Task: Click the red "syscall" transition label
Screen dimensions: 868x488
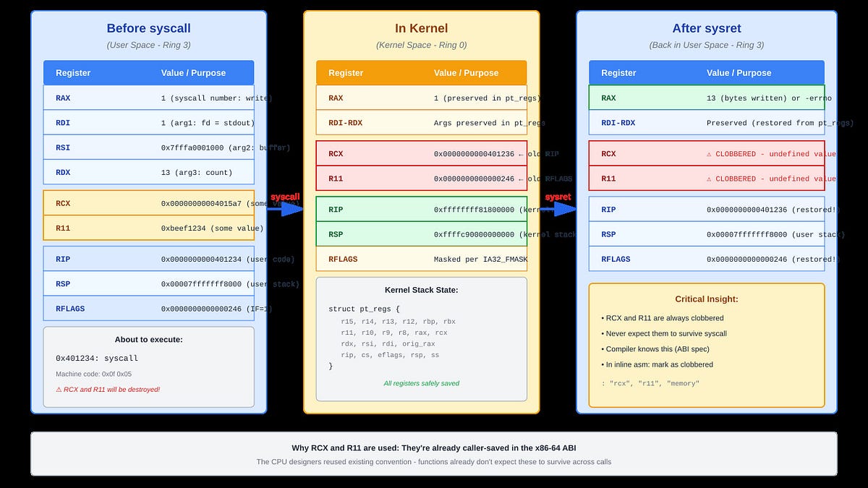Action: coord(285,197)
